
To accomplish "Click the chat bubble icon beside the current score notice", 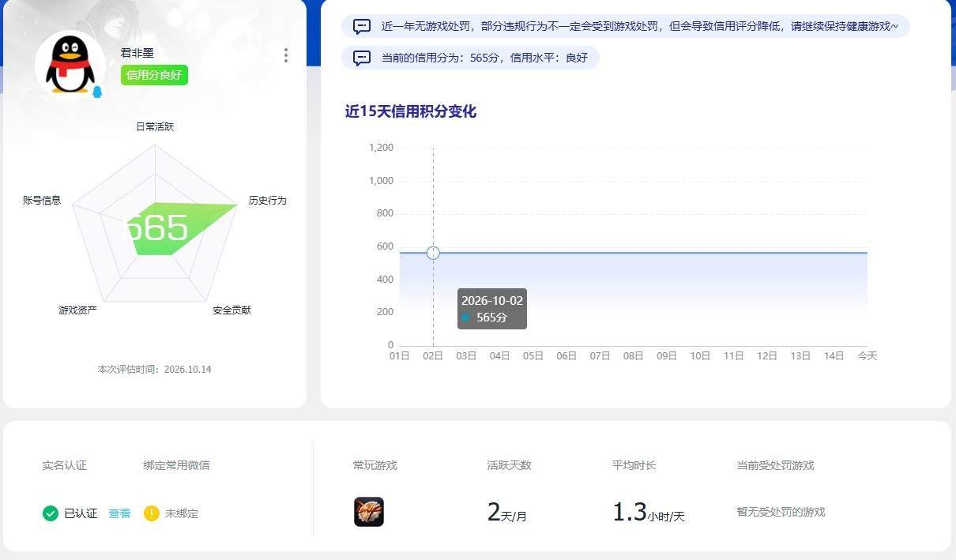I will point(362,58).
